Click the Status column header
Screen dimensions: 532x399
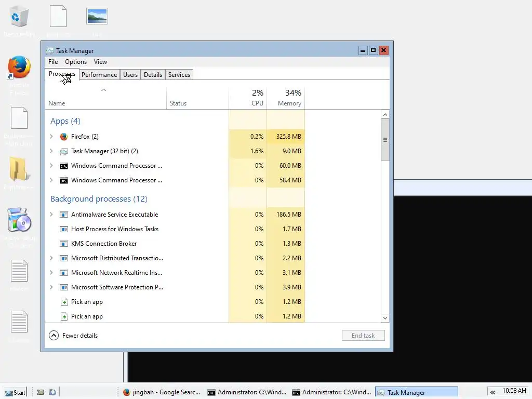[x=197, y=98]
